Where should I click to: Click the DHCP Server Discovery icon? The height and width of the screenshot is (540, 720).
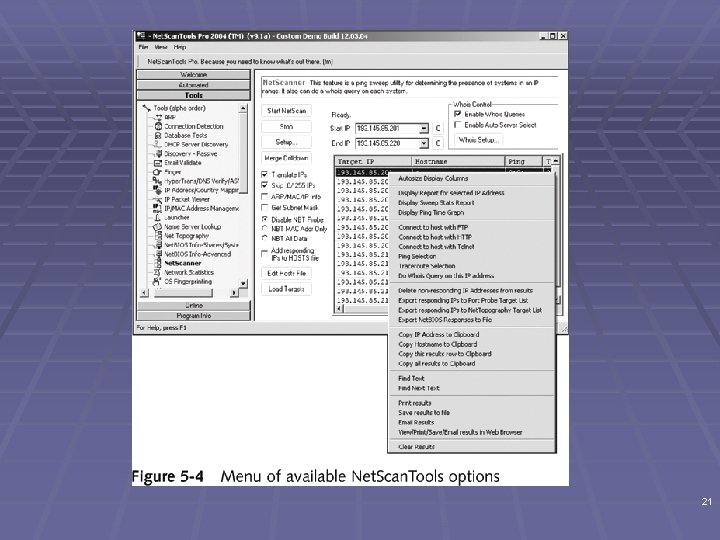coord(158,145)
